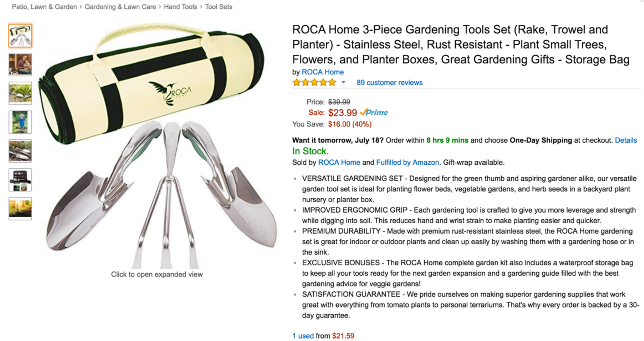Open ROCA Home seller link in Sold by
Screen dimensions: 644x341
pos(339,162)
